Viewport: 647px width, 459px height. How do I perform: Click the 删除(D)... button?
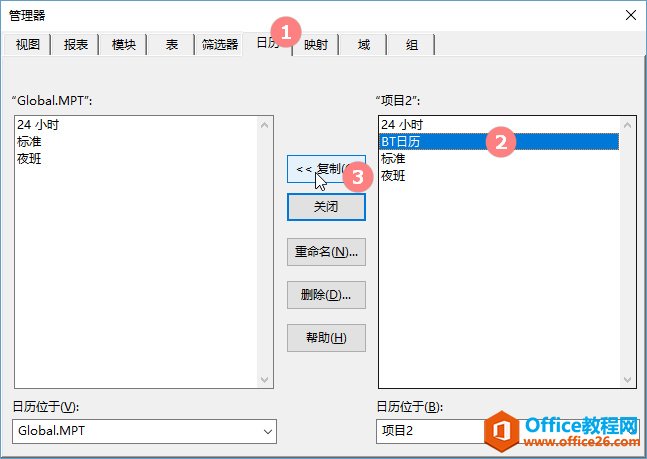[326, 295]
